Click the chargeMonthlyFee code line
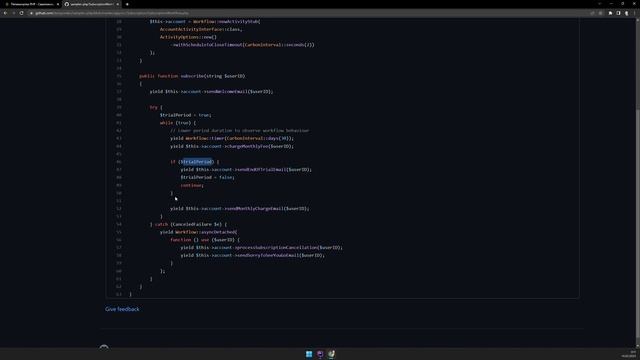Image resolution: width=640 pixels, height=360 pixels. click(232, 146)
